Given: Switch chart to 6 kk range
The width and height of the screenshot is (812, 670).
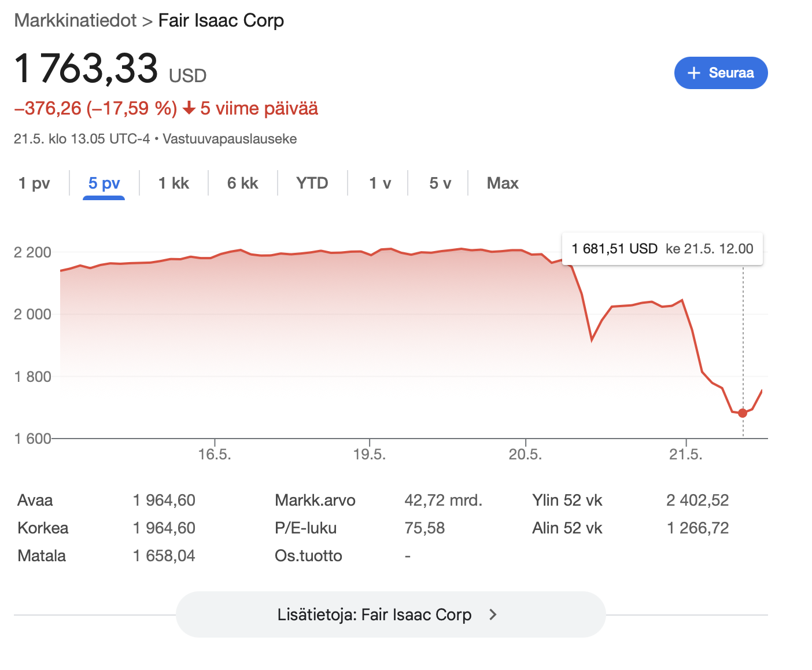Looking at the screenshot, I should [x=242, y=183].
